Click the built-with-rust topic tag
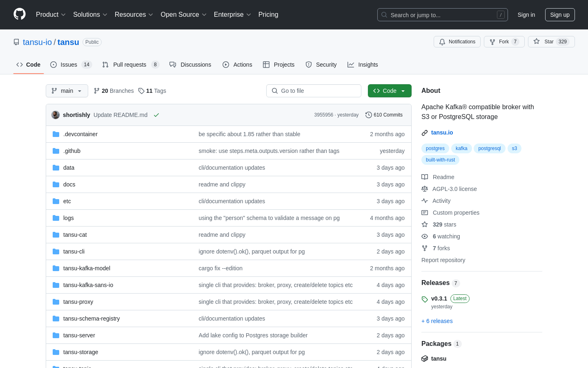Image resolution: width=588 pixels, height=368 pixels. [440, 160]
